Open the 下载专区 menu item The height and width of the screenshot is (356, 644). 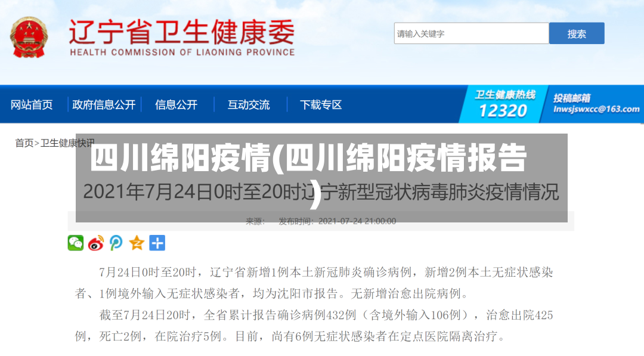(x=321, y=105)
